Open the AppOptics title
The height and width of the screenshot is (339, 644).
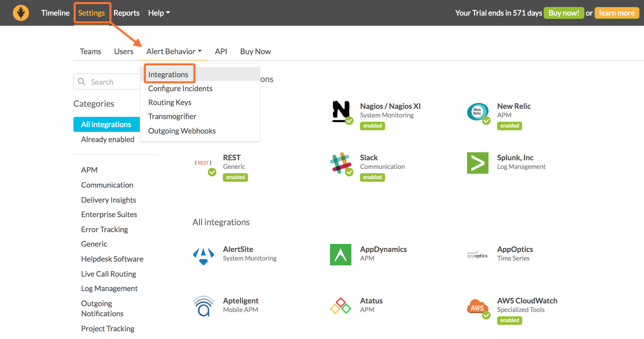click(x=515, y=249)
